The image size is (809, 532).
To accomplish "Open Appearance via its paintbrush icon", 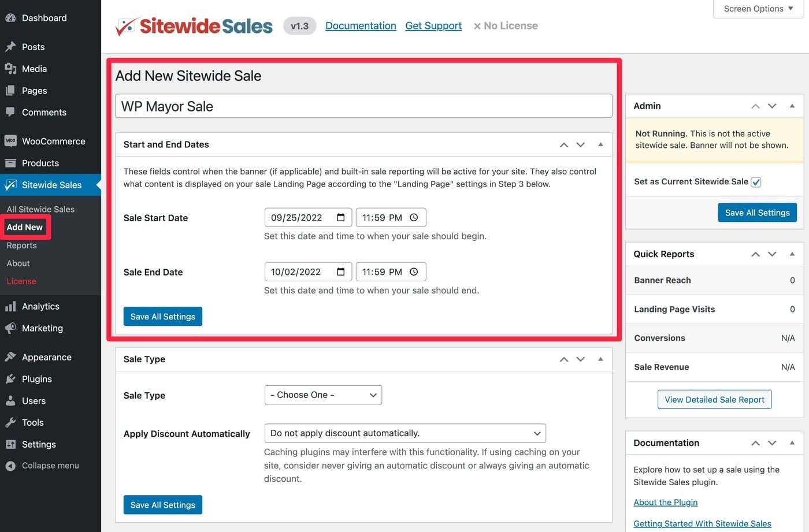I will pos(12,356).
